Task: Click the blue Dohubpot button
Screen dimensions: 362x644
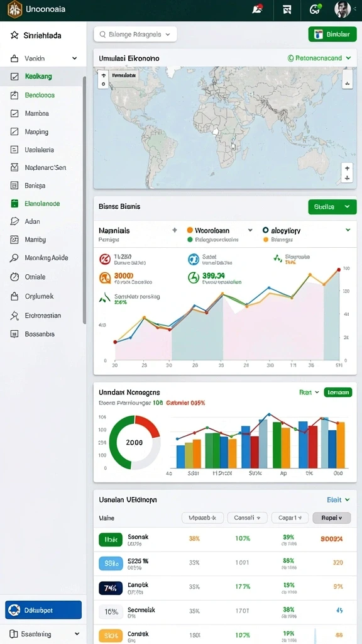Action: 43,610
